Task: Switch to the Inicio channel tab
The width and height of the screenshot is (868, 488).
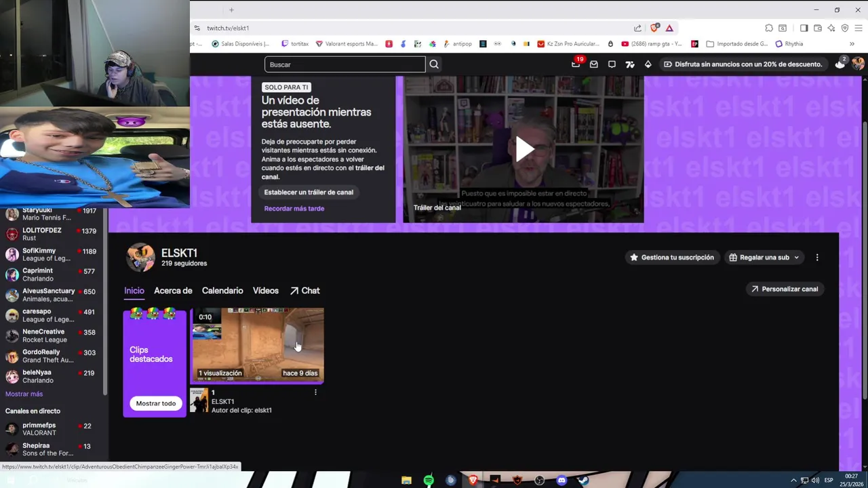Action: click(x=134, y=290)
